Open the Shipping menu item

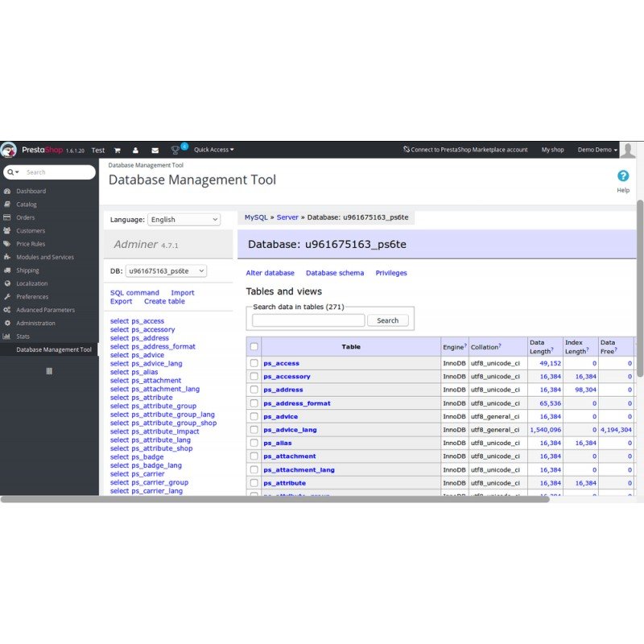27,270
